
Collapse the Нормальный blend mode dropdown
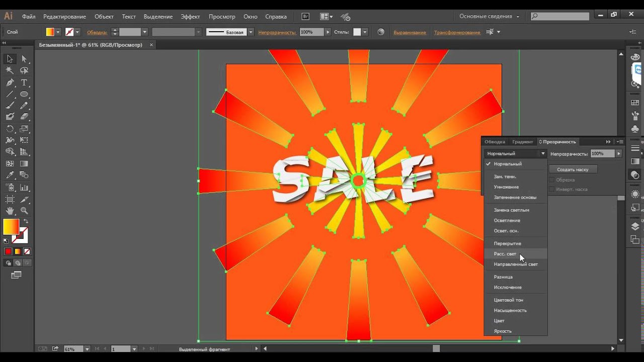515,153
